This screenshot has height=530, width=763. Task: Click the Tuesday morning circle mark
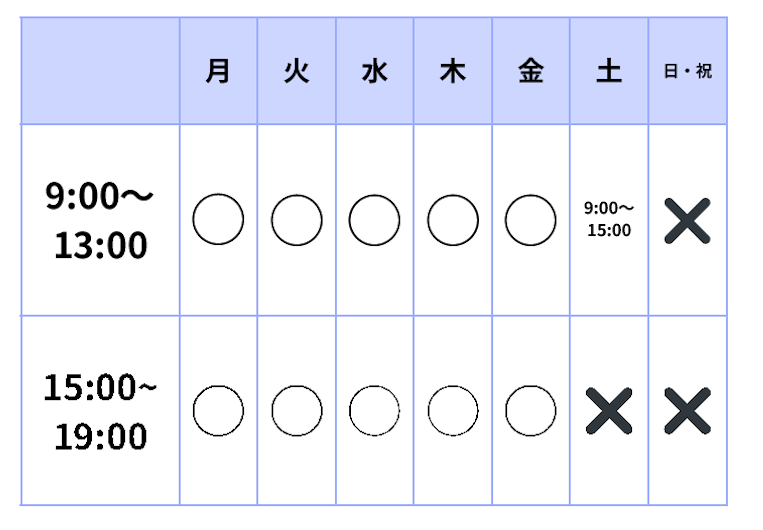coord(297,220)
